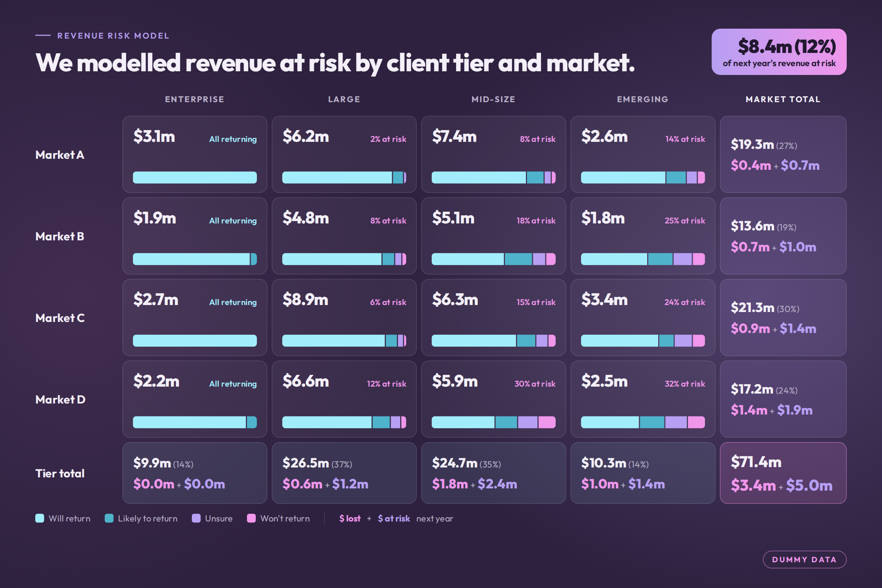Click the 18% at risk label
Screen dimensions: 882x588
(x=536, y=221)
